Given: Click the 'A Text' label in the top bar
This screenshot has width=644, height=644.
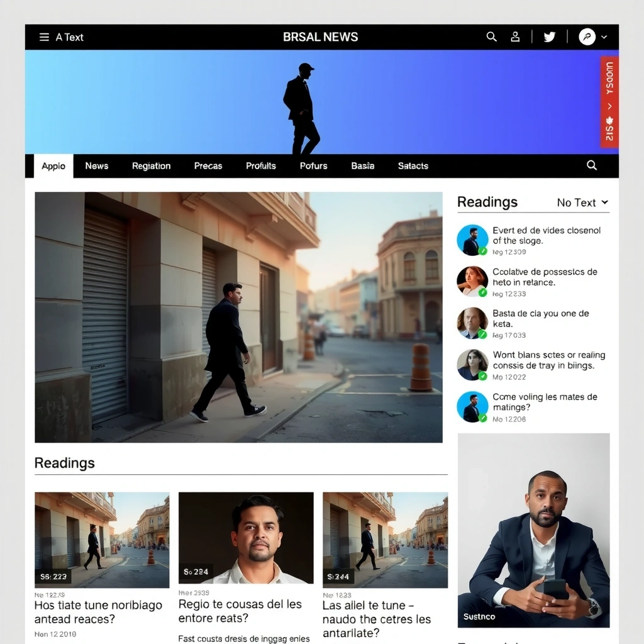Looking at the screenshot, I should 70,37.
